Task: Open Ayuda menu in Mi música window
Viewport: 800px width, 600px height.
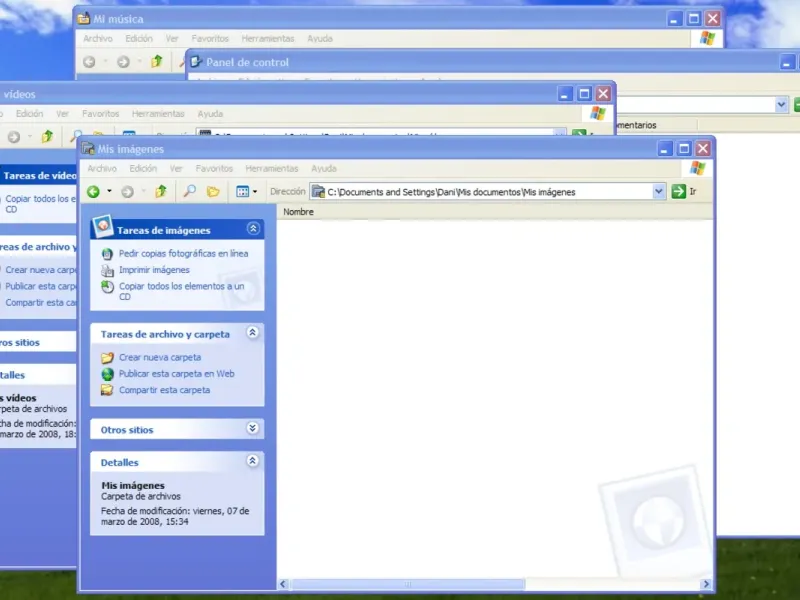Action: (x=320, y=38)
